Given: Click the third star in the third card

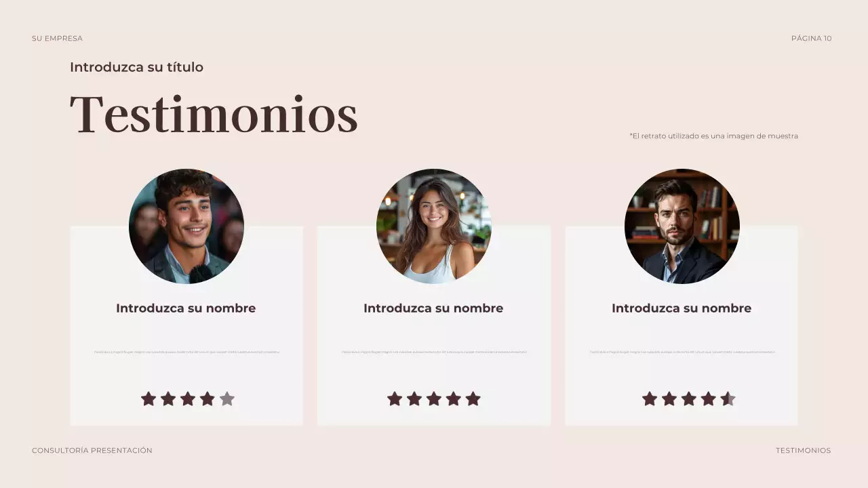Looking at the screenshot, I should [x=689, y=399].
